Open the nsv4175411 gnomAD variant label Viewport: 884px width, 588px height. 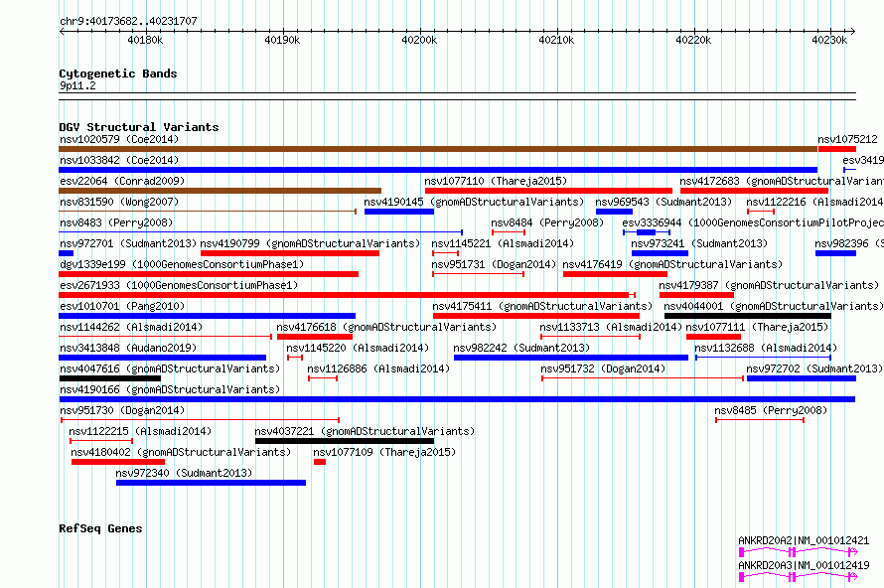pyautogui.click(x=542, y=306)
